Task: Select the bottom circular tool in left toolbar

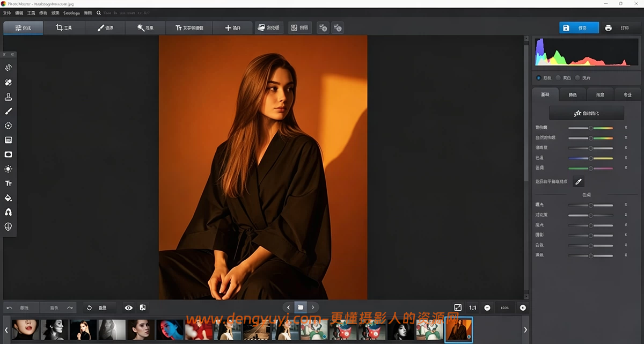Action: [9, 227]
